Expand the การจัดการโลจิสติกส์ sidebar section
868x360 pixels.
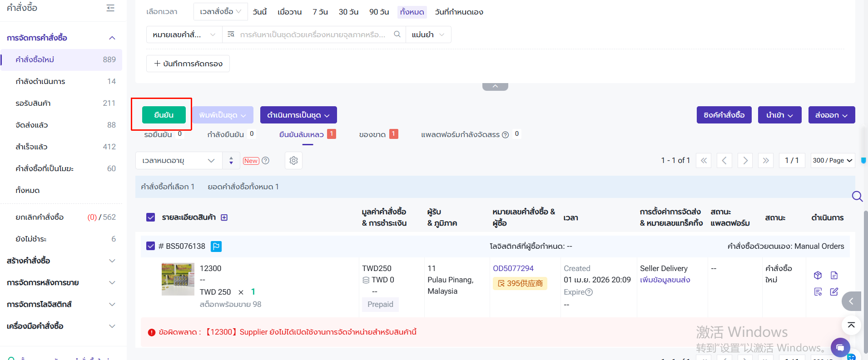click(x=61, y=304)
